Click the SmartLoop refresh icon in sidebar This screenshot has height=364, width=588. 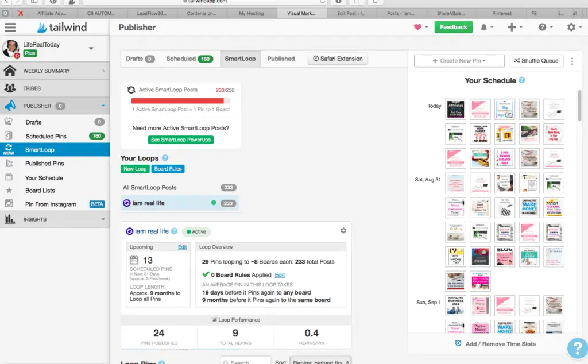(9, 149)
